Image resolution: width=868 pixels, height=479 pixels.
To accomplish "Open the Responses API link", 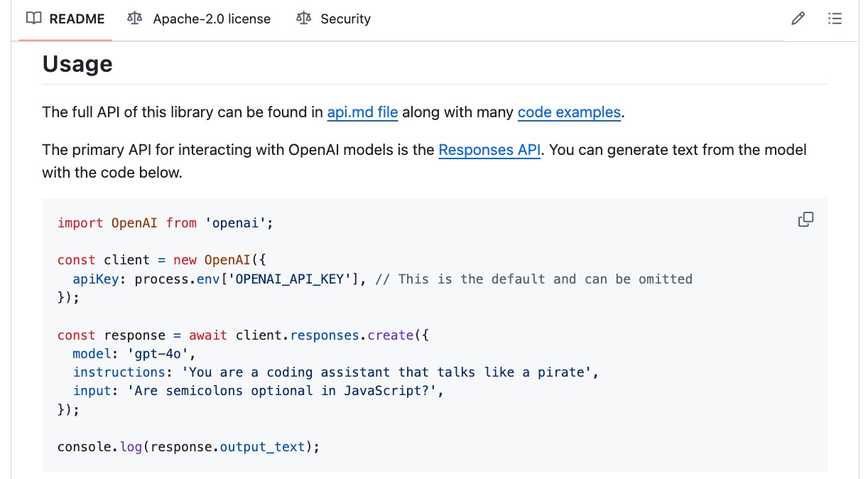I will click(x=489, y=149).
